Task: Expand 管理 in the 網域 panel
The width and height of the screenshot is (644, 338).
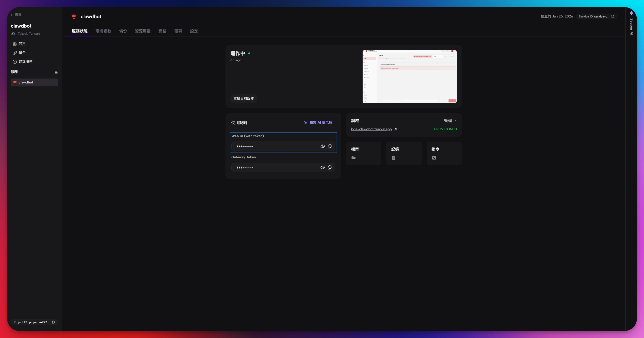Action: click(450, 121)
